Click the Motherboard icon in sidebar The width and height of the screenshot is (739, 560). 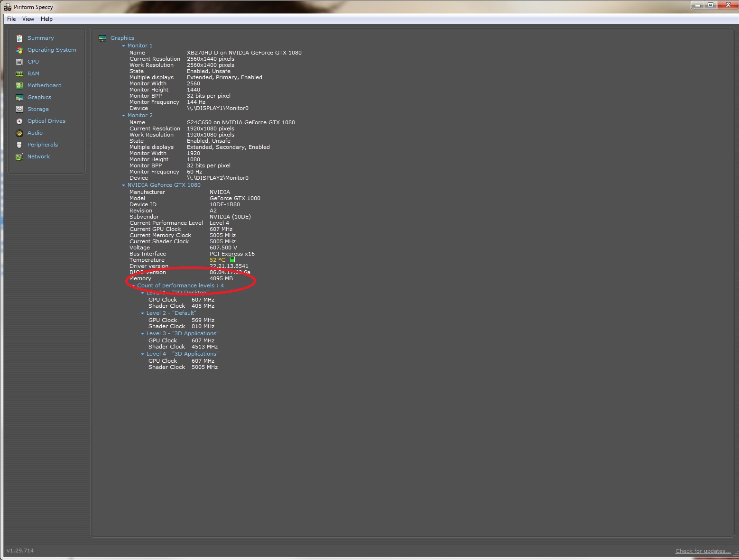19,85
